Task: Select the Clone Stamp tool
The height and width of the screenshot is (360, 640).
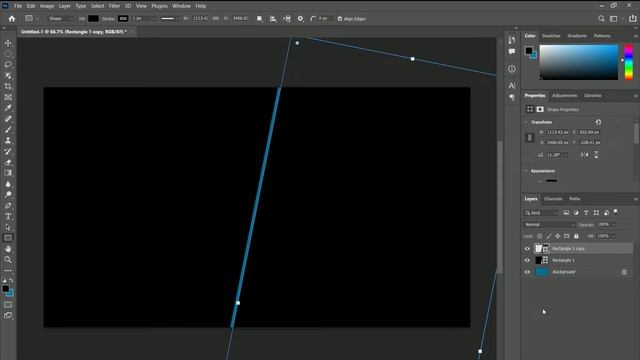Action: point(8,140)
